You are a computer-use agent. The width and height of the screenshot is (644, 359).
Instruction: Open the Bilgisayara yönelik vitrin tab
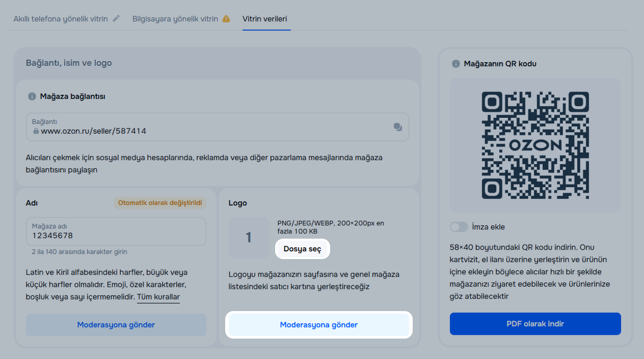pyautogui.click(x=175, y=19)
